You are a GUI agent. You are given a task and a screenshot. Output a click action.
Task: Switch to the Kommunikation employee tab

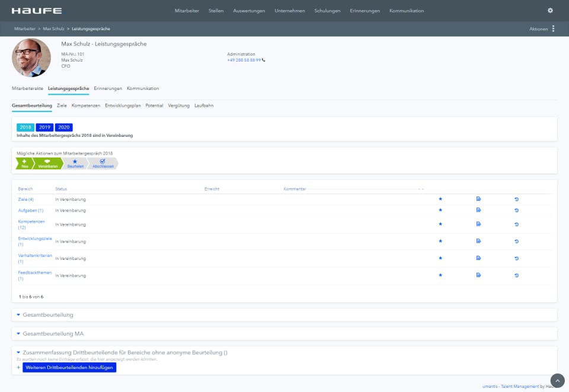143,88
